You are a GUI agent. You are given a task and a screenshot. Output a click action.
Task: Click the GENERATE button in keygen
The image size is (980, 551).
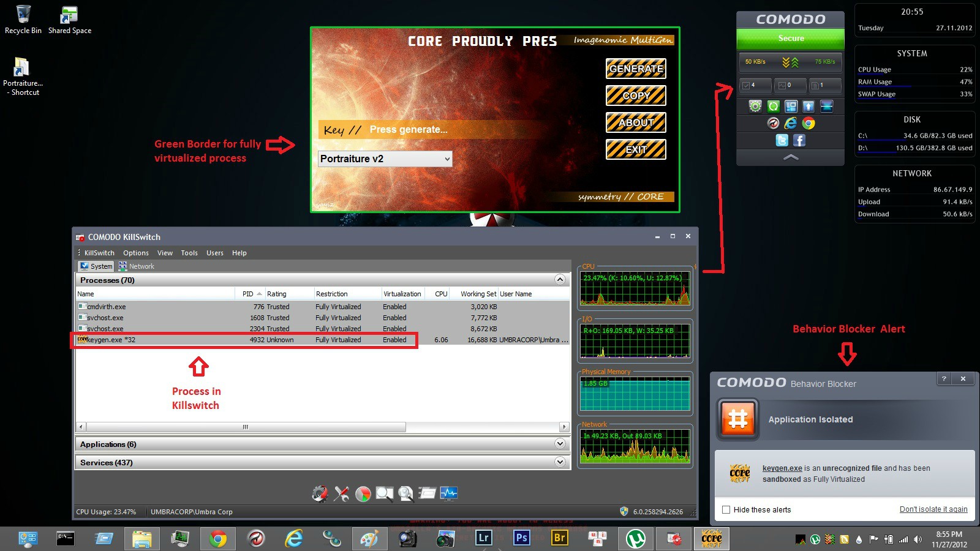click(636, 69)
